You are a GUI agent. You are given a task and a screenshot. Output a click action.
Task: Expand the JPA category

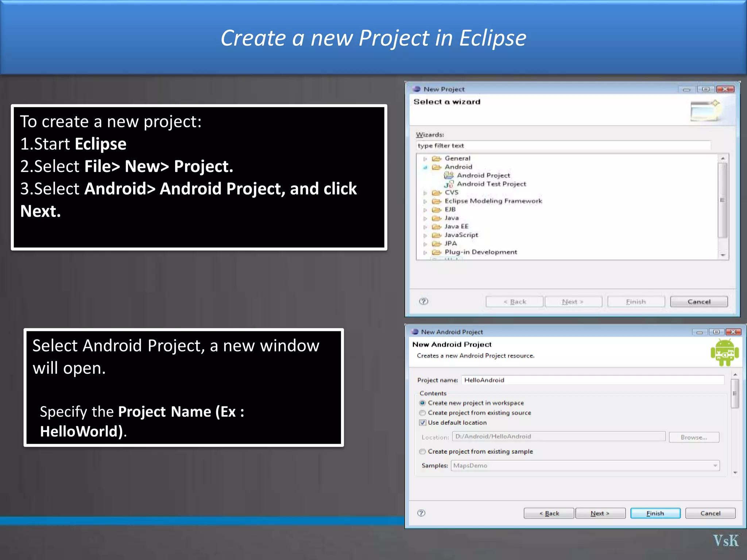pyautogui.click(x=425, y=244)
